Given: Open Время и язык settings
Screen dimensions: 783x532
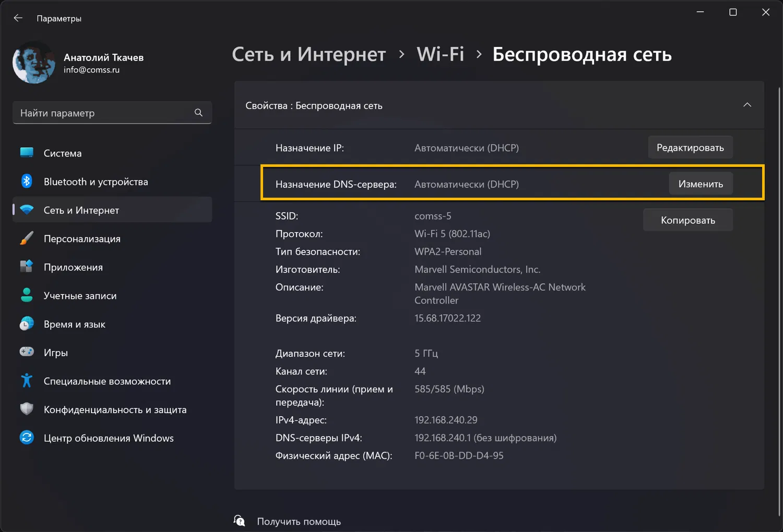Looking at the screenshot, I should pos(74,324).
